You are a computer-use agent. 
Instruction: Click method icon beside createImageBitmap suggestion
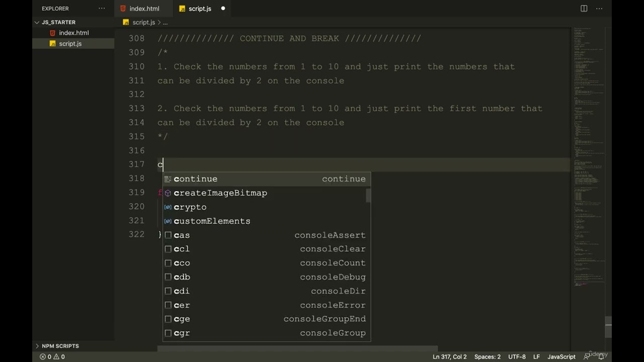[x=168, y=193]
